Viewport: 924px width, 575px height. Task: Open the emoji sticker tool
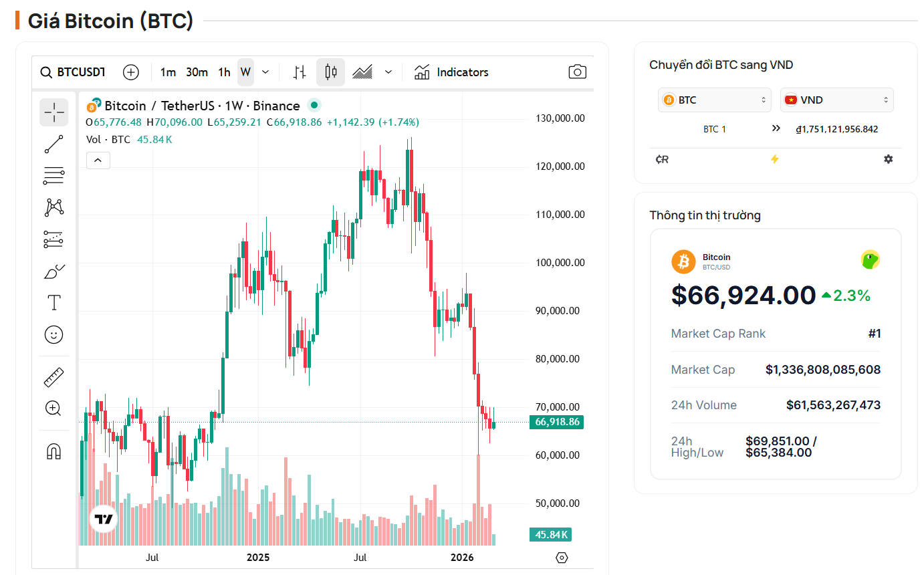tap(53, 334)
